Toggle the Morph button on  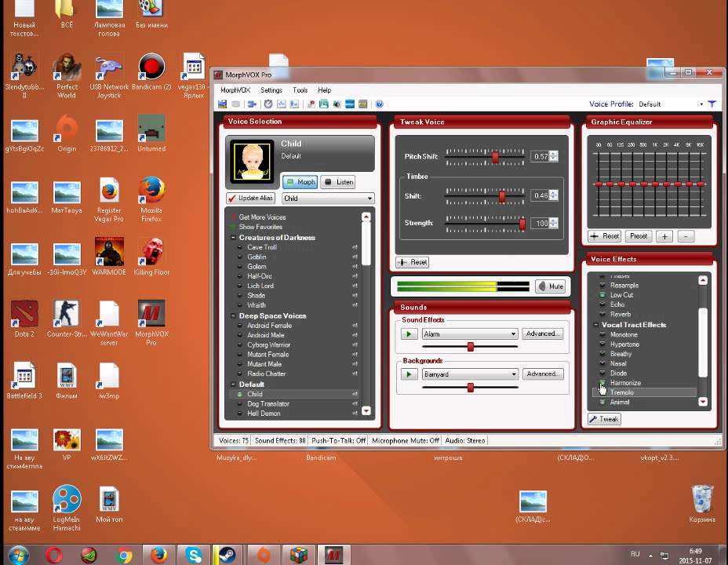coord(299,182)
